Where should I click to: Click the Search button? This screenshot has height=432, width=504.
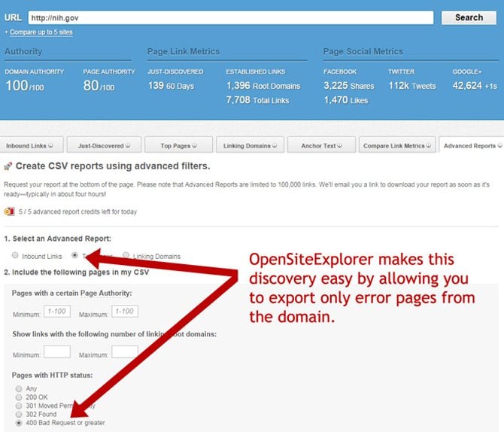click(x=469, y=17)
